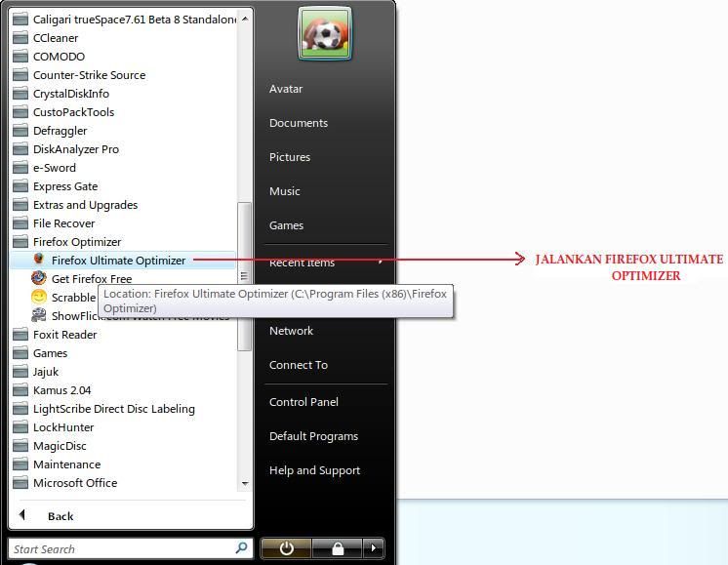Launch Firefox Ultimate Optimizer shortcut icon
This screenshot has height=565, width=728.
click(x=39, y=259)
